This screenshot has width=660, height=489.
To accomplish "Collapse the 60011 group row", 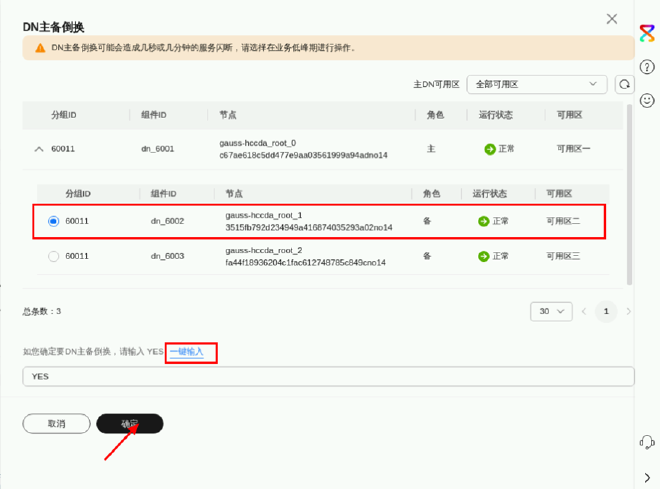I will (39, 149).
